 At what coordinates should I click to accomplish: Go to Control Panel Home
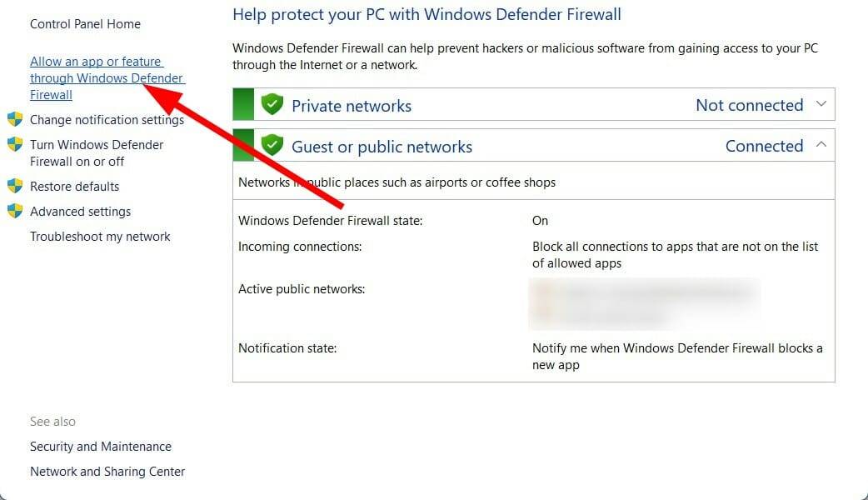[x=85, y=24]
